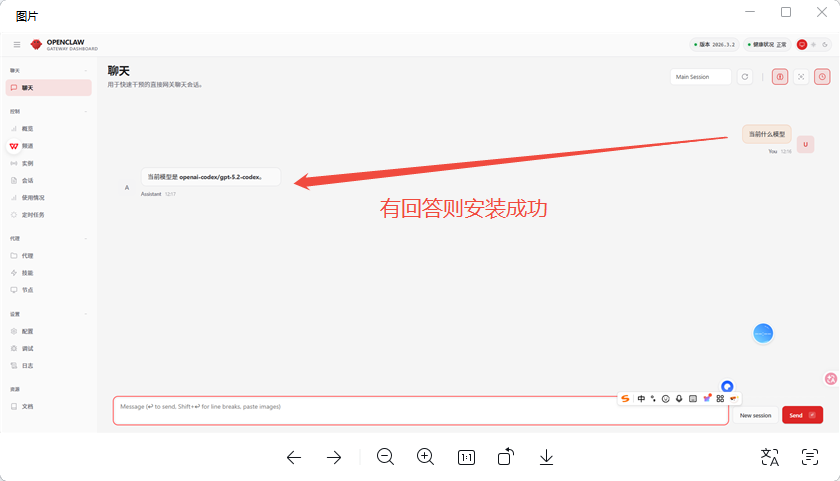Viewport: 840px width, 481px height.
Task: Rotate the image
Action: coord(506,456)
